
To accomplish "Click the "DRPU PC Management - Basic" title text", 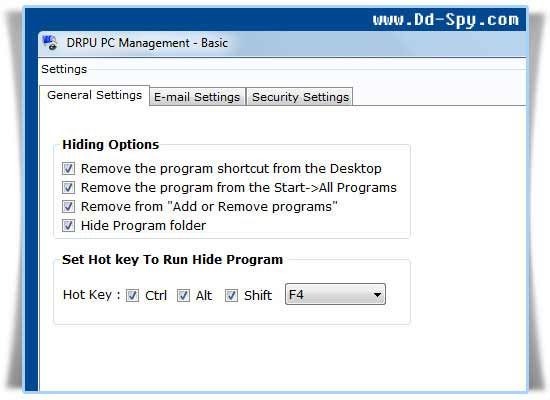I will (147, 43).
